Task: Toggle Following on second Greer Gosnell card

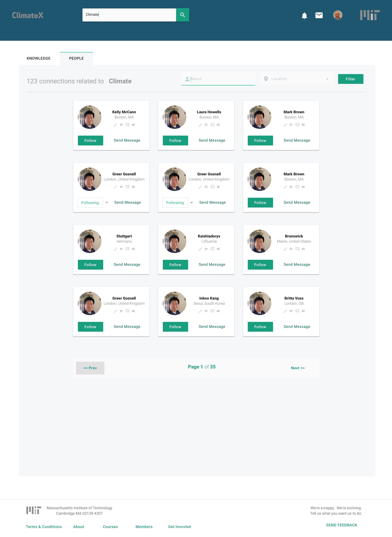Action: coord(175,203)
